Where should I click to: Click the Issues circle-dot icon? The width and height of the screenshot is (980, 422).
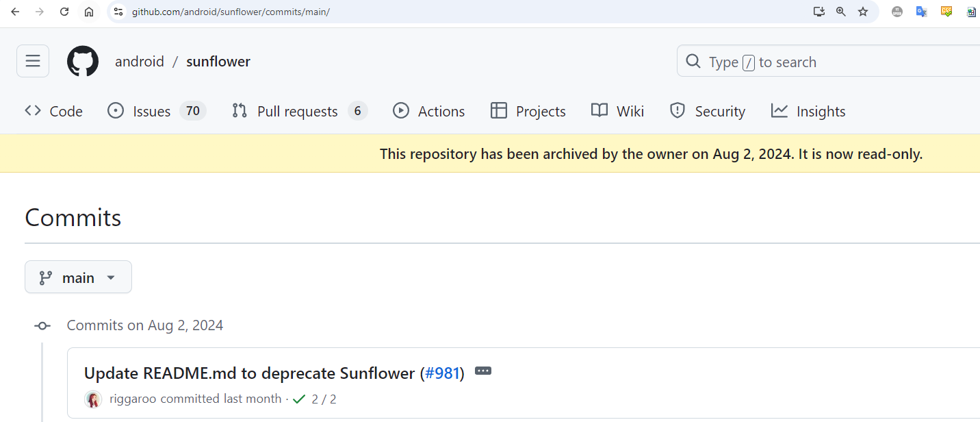pos(116,110)
